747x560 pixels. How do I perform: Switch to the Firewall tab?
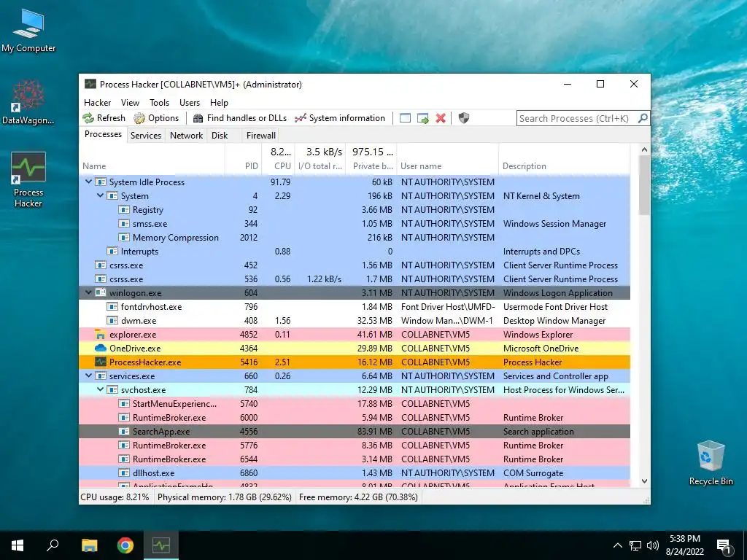click(260, 135)
